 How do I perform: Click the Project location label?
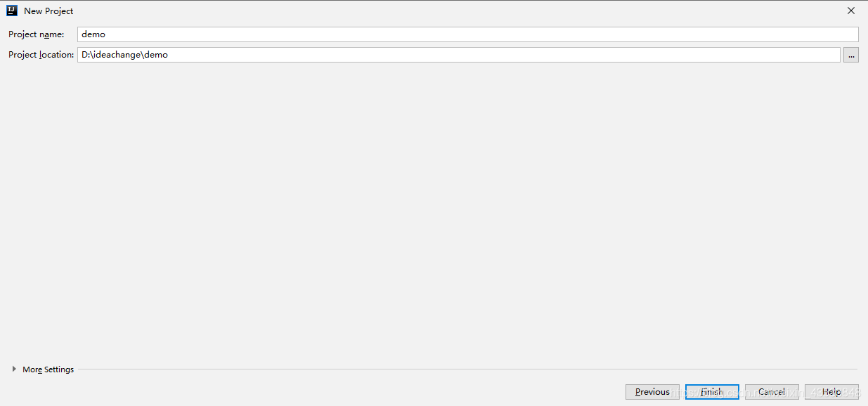[x=41, y=55]
